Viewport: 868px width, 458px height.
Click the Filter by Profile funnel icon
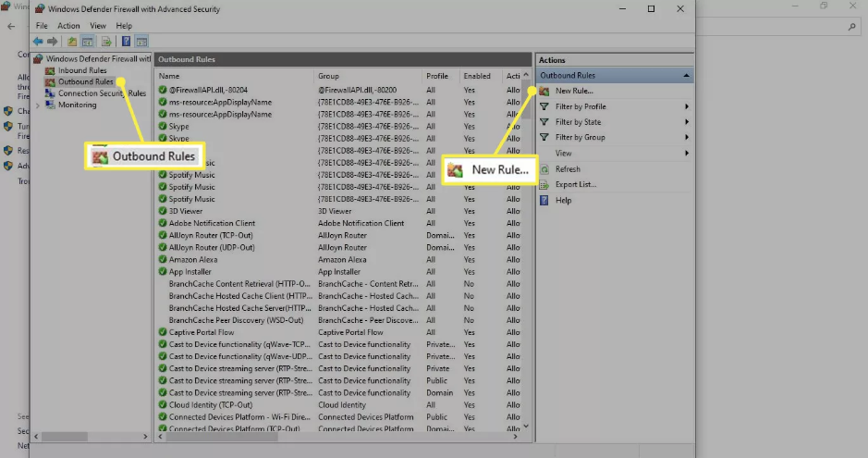coord(544,106)
